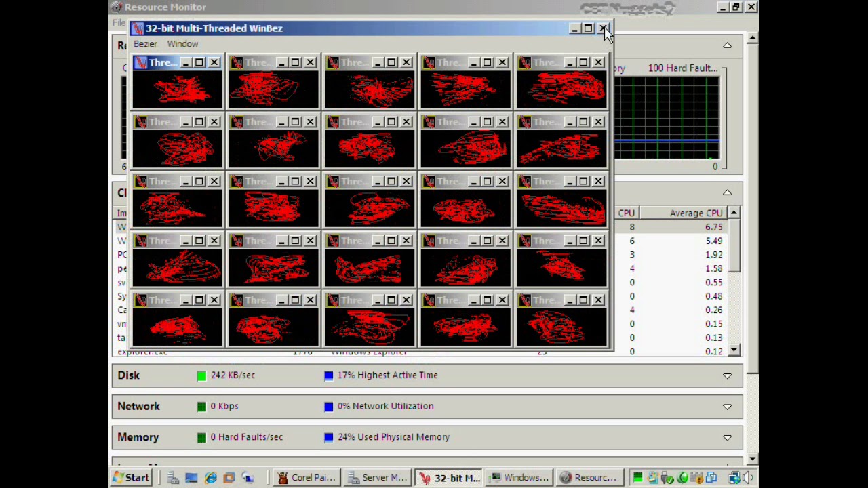Click the Show Desktop Quick Launch icon
This screenshot has width=868, height=488.
[x=191, y=478]
